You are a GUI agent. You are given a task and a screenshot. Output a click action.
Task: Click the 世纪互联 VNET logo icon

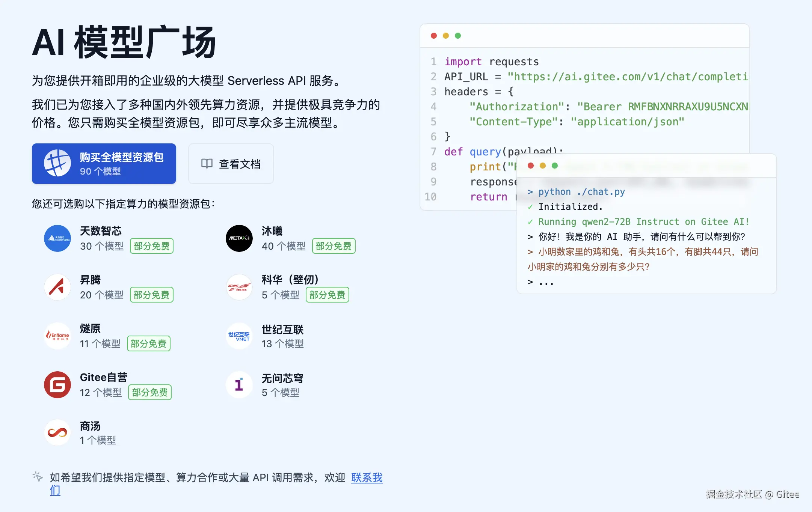(x=239, y=336)
